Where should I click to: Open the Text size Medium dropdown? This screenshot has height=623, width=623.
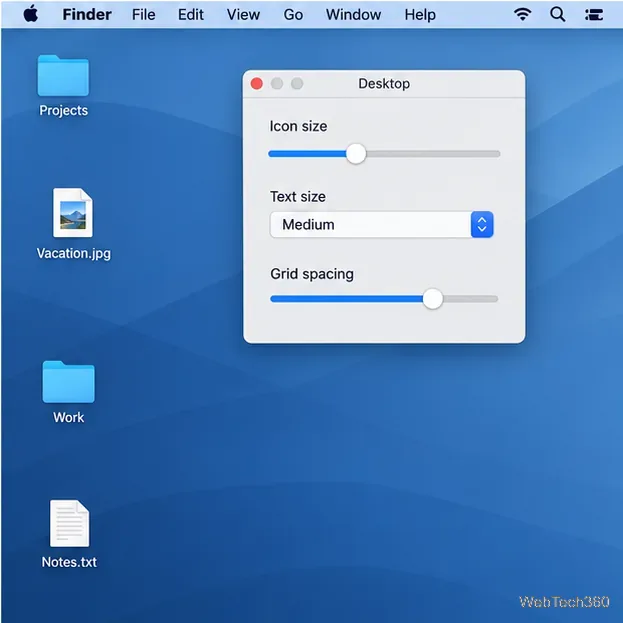[x=381, y=224]
